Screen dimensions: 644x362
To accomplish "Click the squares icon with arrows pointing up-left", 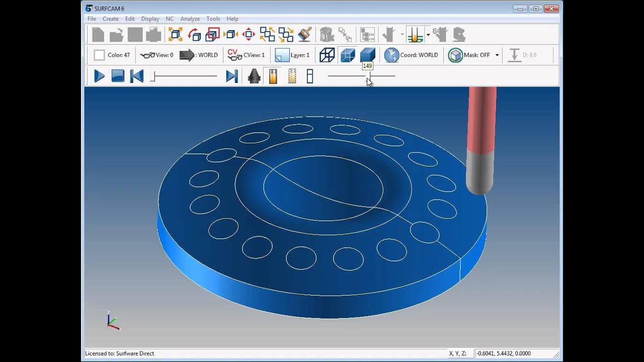I will 267,34.
